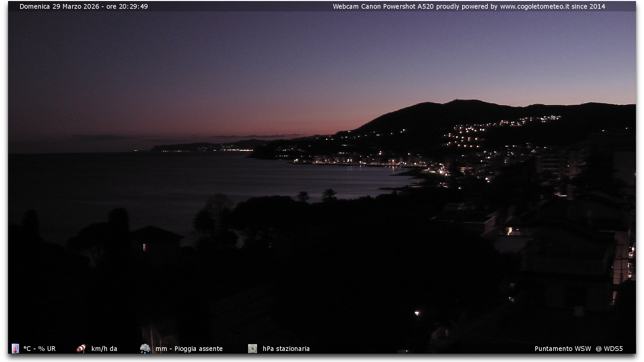Screen dimensions: 644x362
Task: Open the www.cogoletometeo.it website link
Action: (535, 6)
